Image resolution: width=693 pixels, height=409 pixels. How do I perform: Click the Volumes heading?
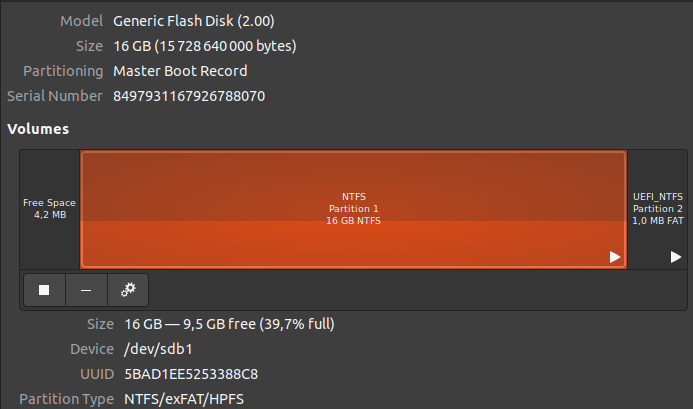coord(38,129)
